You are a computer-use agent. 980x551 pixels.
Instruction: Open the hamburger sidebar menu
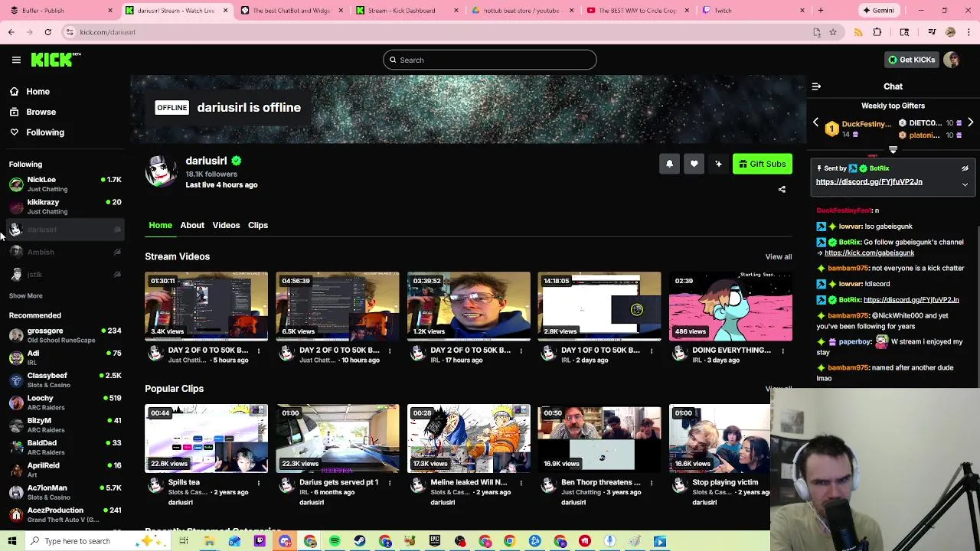(16, 60)
